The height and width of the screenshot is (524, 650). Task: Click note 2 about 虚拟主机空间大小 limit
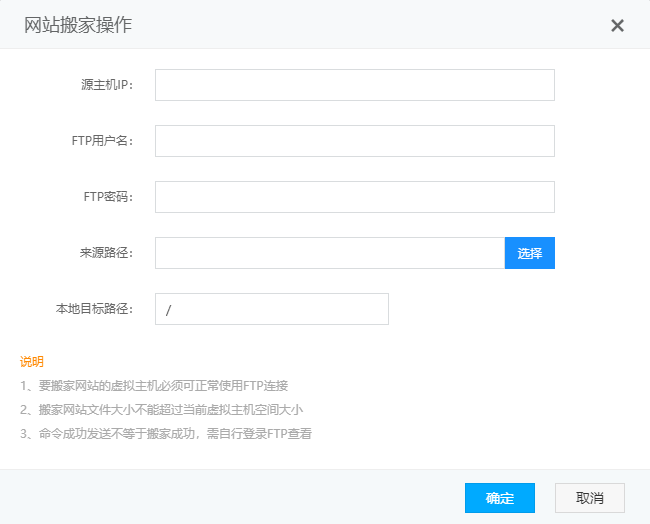pos(161,409)
